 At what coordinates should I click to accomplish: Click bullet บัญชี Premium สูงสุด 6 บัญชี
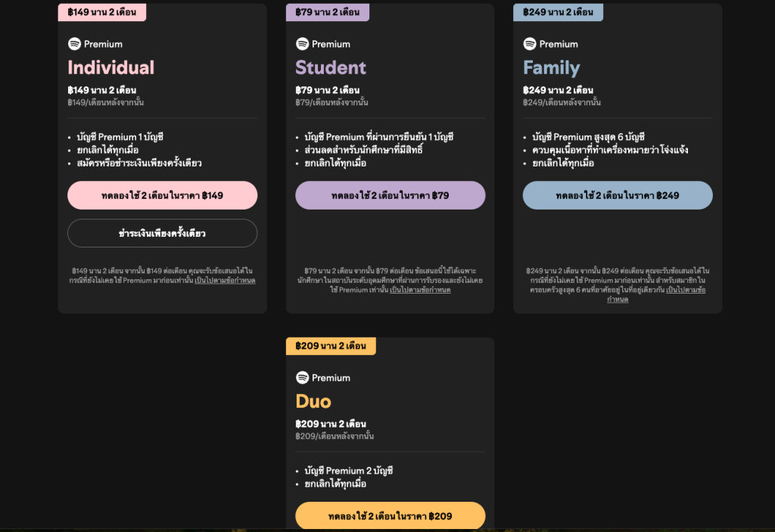coord(589,137)
